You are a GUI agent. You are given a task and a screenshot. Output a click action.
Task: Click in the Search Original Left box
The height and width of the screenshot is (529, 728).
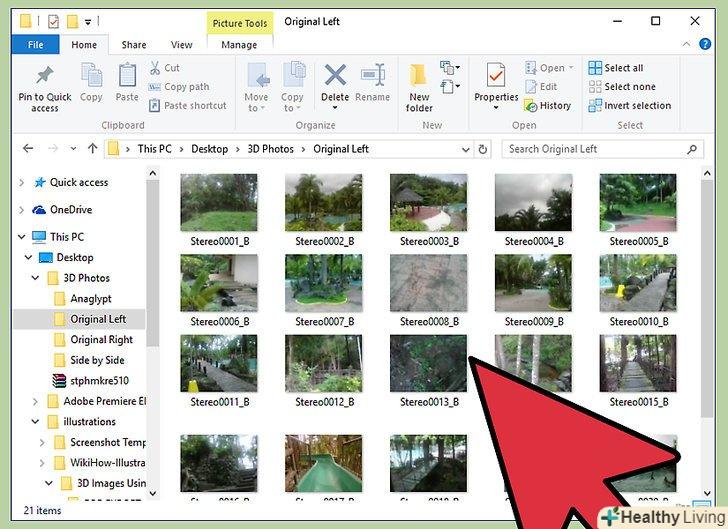click(590, 149)
